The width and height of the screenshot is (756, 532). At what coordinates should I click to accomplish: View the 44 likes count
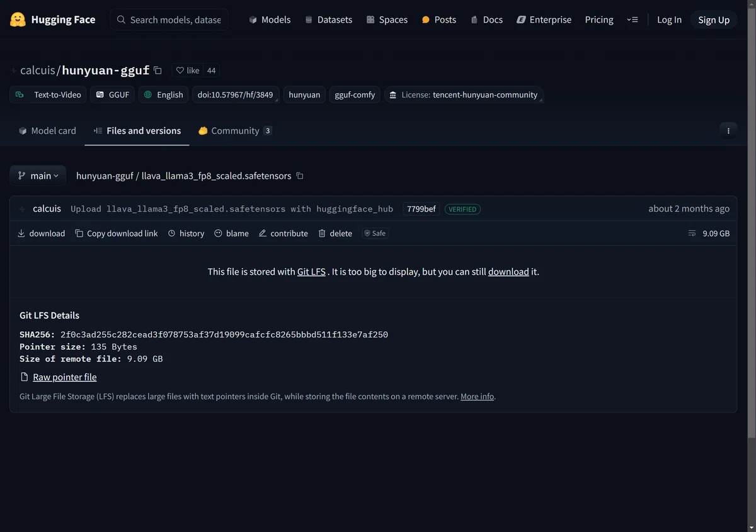coord(212,71)
